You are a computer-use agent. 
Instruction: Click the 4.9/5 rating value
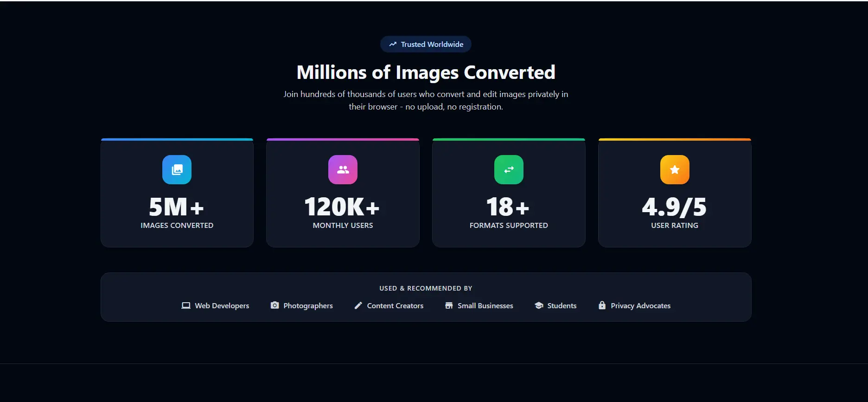tap(674, 207)
